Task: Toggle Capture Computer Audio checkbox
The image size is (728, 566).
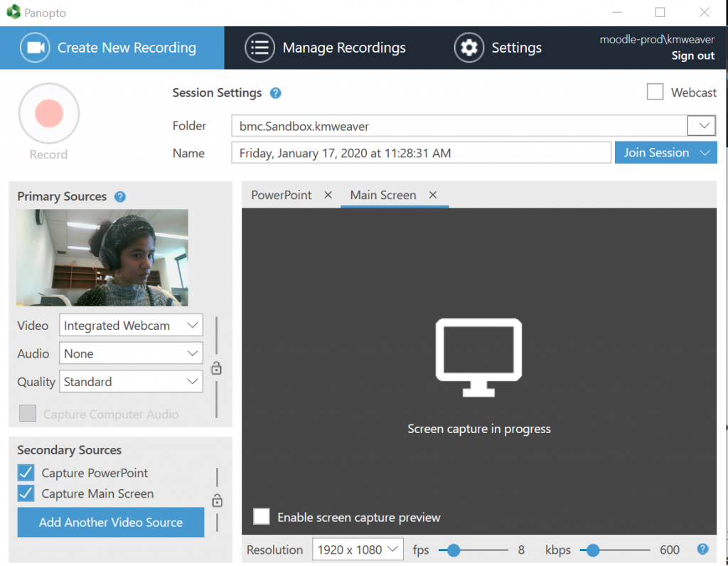Action: [28, 413]
